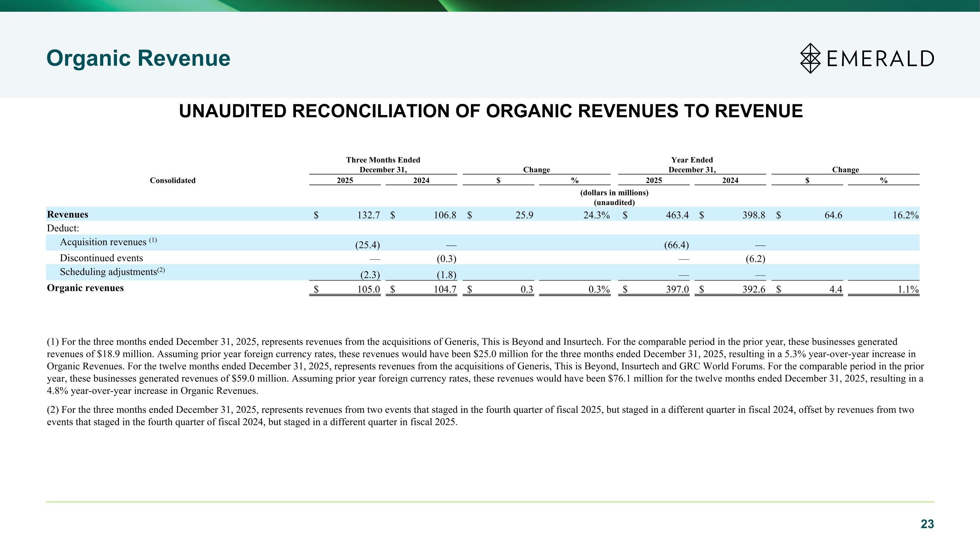Click the EMERALD wordmark text

(x=880, y=58)
